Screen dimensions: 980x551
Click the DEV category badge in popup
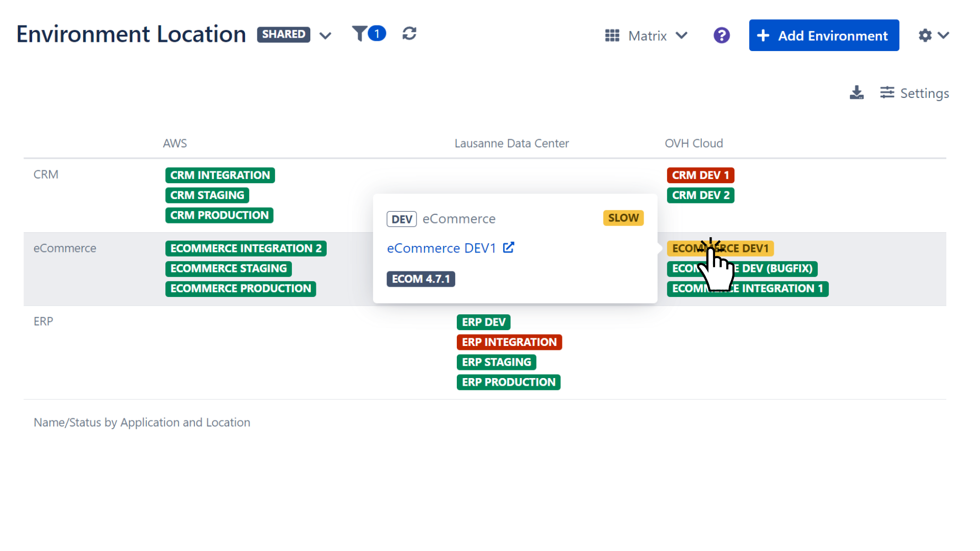coord(402,219)
